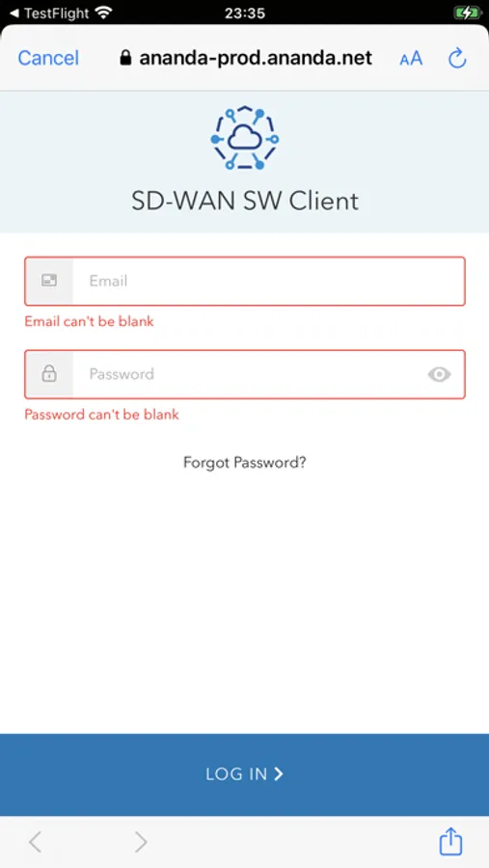Tap the ananda-prod.ananda.net address bar

click(x=246, y=58)
